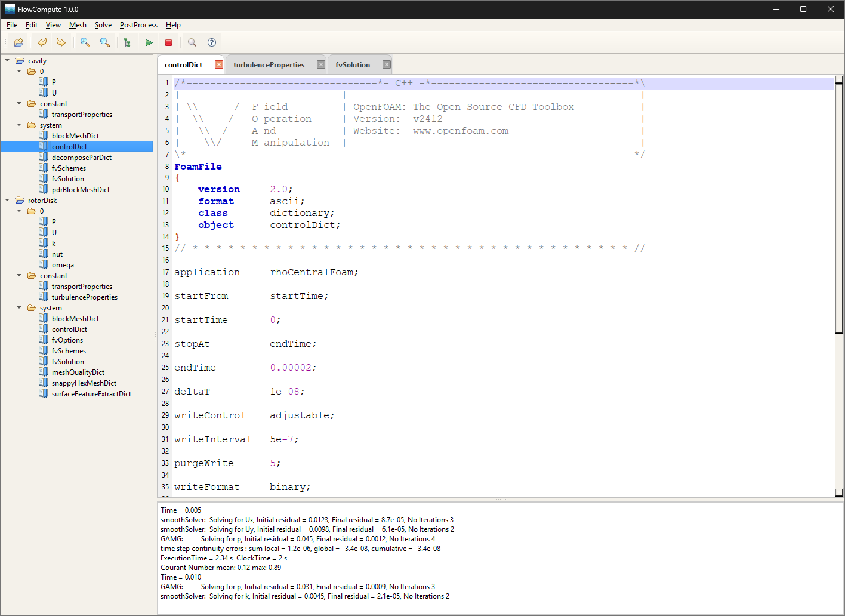Redo with the right curved arrow icon
845x616 pixels.
(x=61, y=42)
